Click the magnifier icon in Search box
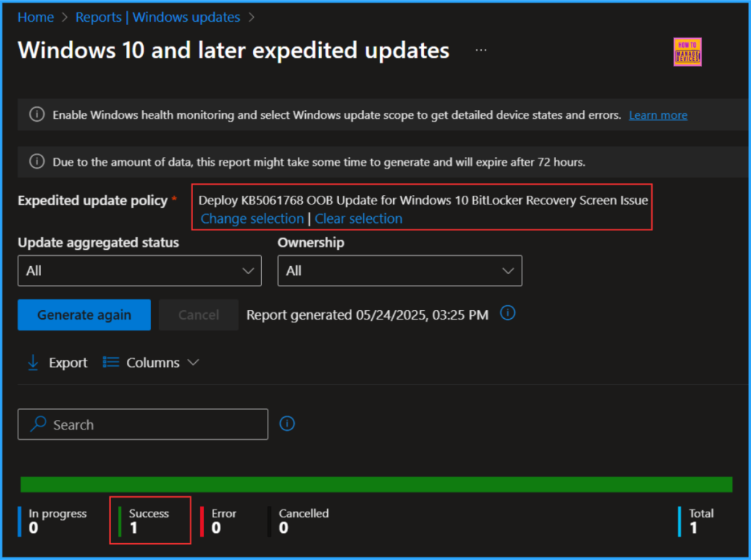Viewport: 751px width, 560px height. (x=38, y=424)
